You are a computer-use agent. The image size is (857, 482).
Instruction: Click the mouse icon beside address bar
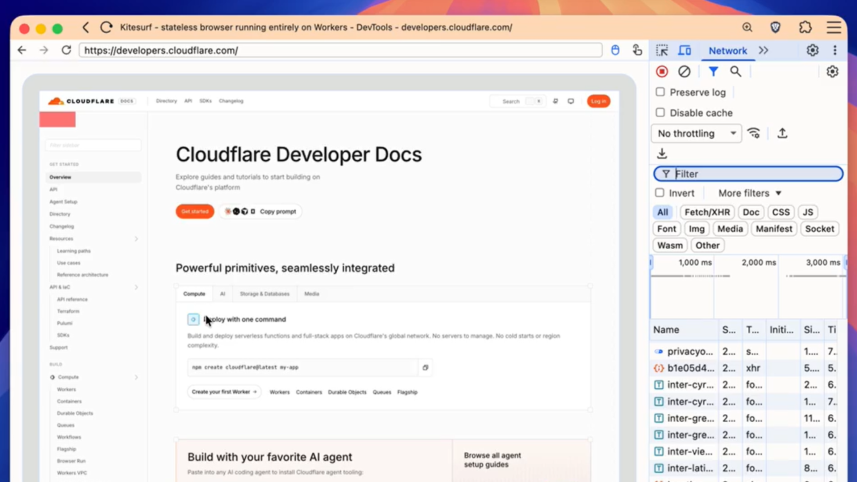(615, 50)
